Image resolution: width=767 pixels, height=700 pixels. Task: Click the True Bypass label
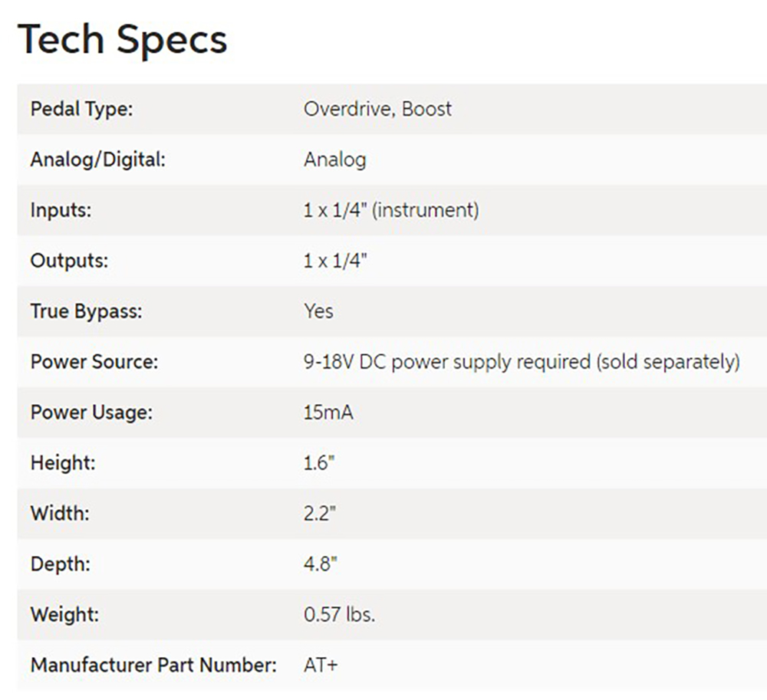point(86,311)
